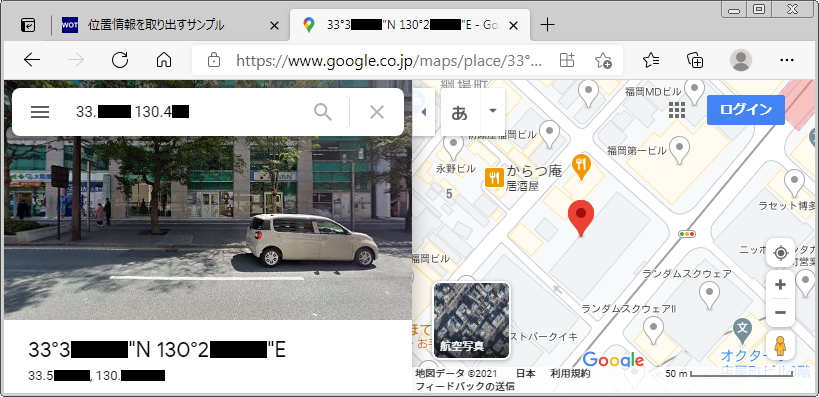This screenshot has height=397, width=819.
Task: Collapse the side panel arrow
Action: coord(424,112)
